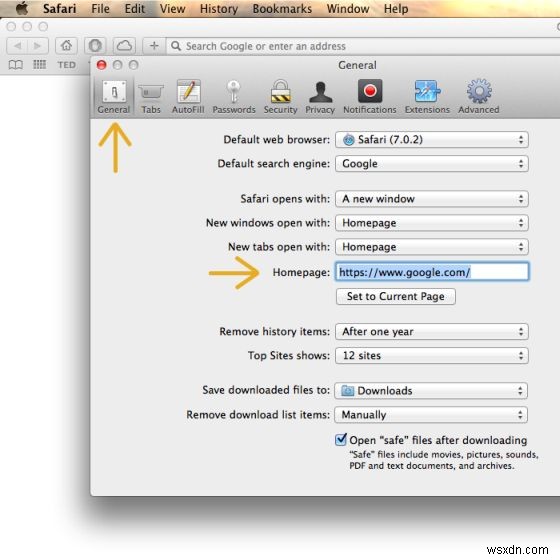
Task: Open the Window menu
Action: point(348,9)
